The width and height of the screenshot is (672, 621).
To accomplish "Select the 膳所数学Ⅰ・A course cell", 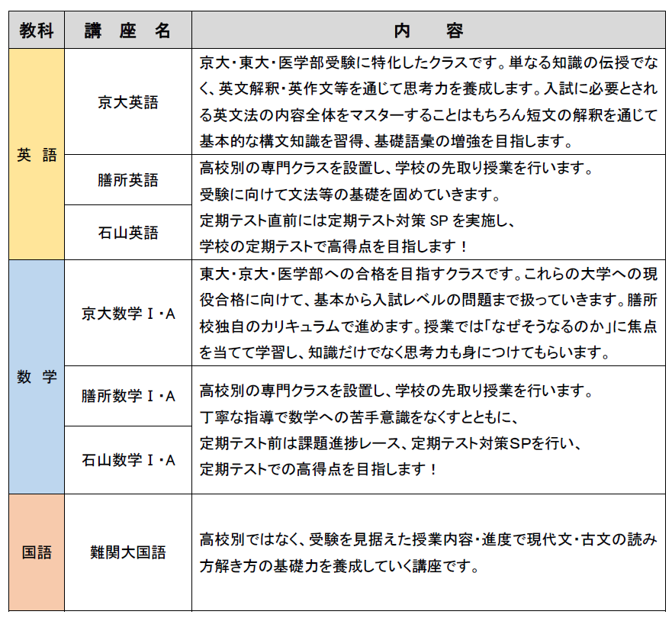I will pyautogui.click(x=128, y=396).
